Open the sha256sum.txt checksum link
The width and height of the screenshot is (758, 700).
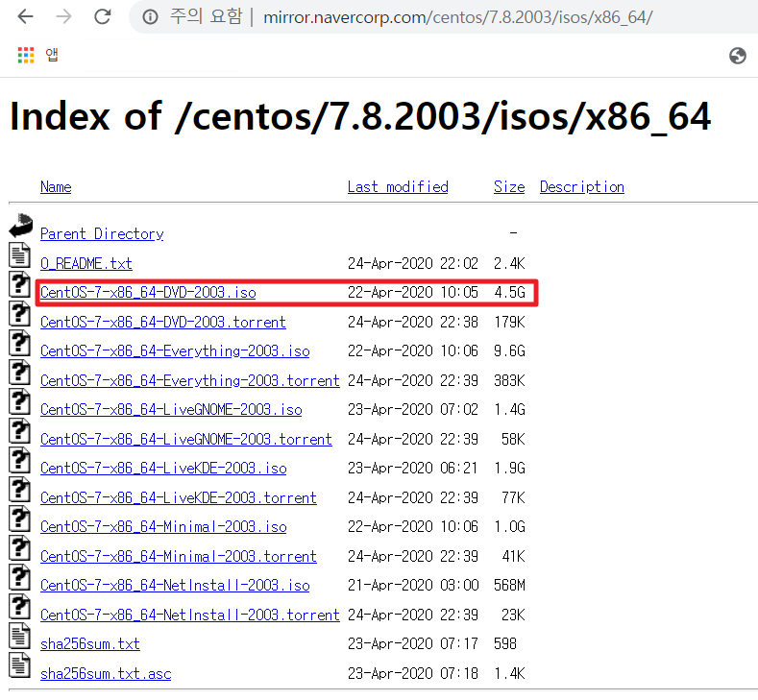tap(90, 644)
